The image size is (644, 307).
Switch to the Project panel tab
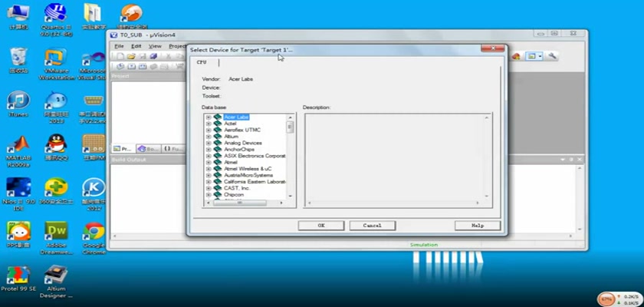pyautogui.click(x=123, y=149)
